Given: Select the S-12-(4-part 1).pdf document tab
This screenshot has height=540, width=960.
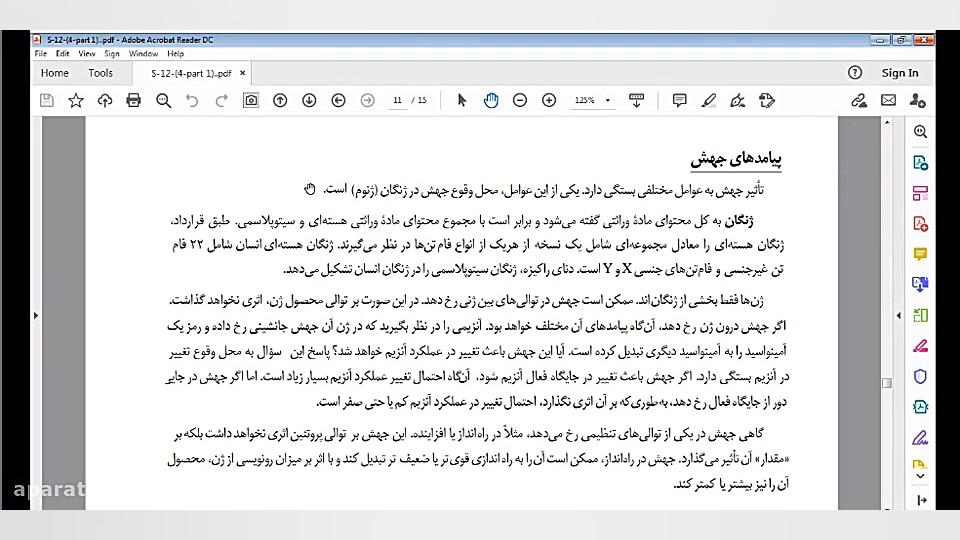Looking at the screenshot, I should click(191, 73).
